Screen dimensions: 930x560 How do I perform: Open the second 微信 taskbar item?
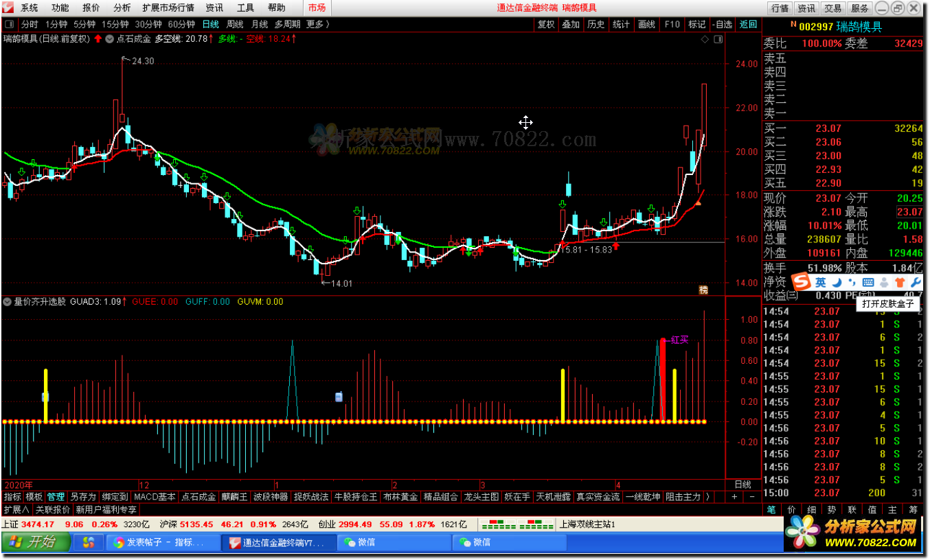click(510, 542)
